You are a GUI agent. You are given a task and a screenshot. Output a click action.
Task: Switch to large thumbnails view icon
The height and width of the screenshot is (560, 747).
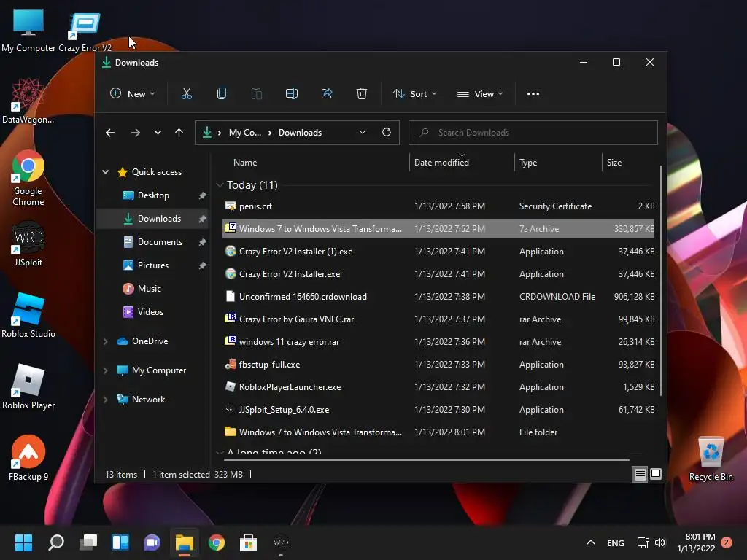[x=656, y=474]
